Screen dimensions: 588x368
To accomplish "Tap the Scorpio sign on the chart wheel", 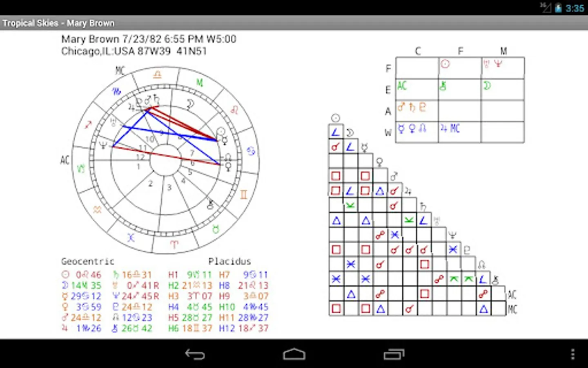I will click(117, 91).
